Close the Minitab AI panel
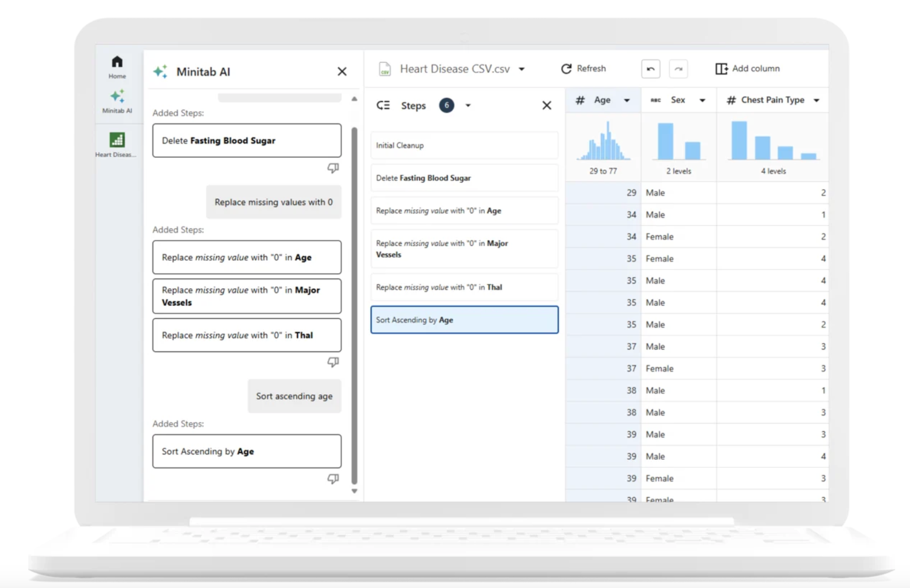910x588 pixels. click(x=342, y=71)
